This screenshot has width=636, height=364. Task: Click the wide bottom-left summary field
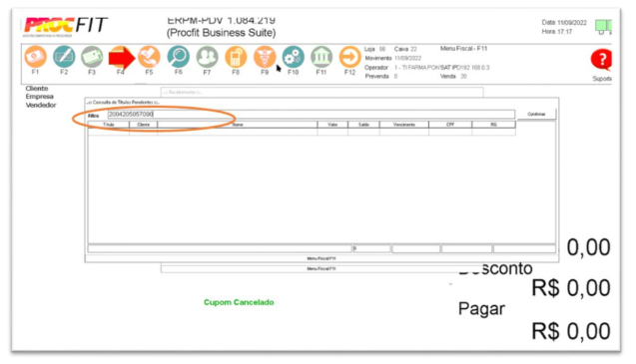220,248
